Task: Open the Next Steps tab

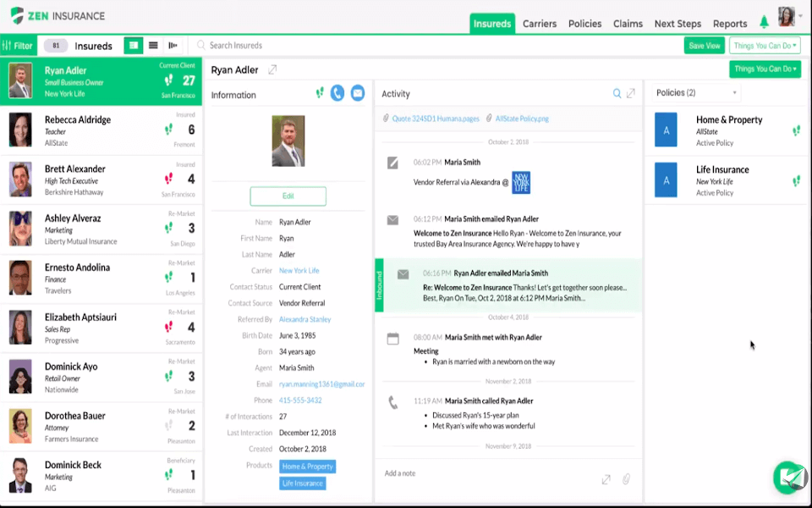Action: (x=678, y=24)
